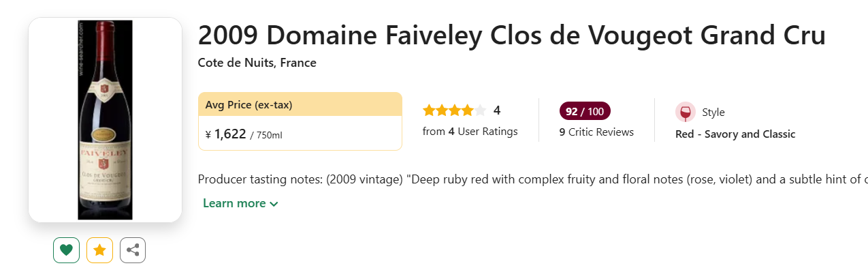Click the red wine glass Style icon

tap(686, 112)
